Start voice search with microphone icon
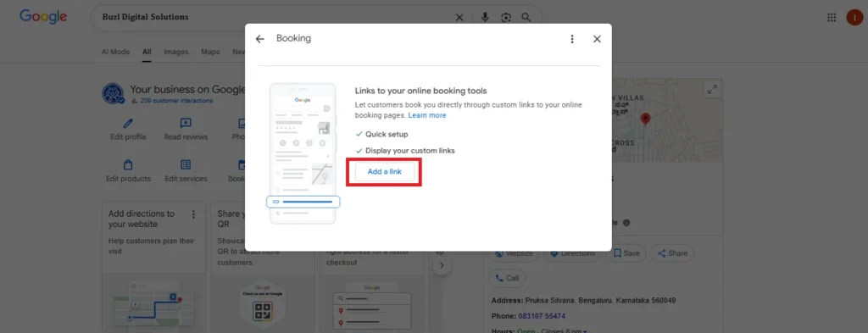Screen dimensions: 868x333 pos(485,18)
